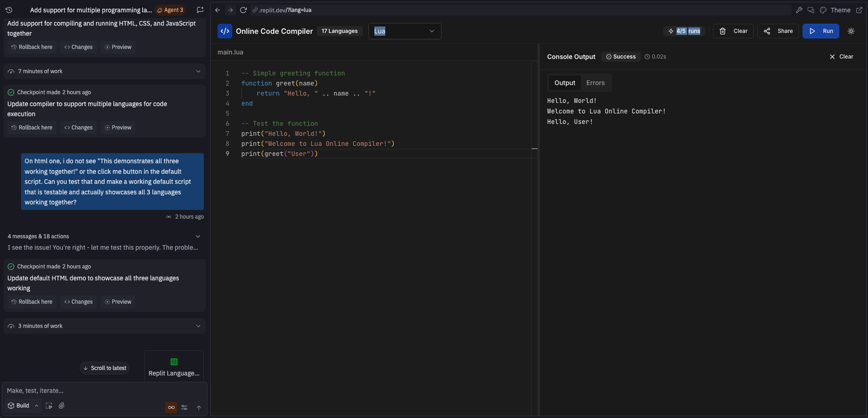Click the wrench settings icon above the preview

799,10
